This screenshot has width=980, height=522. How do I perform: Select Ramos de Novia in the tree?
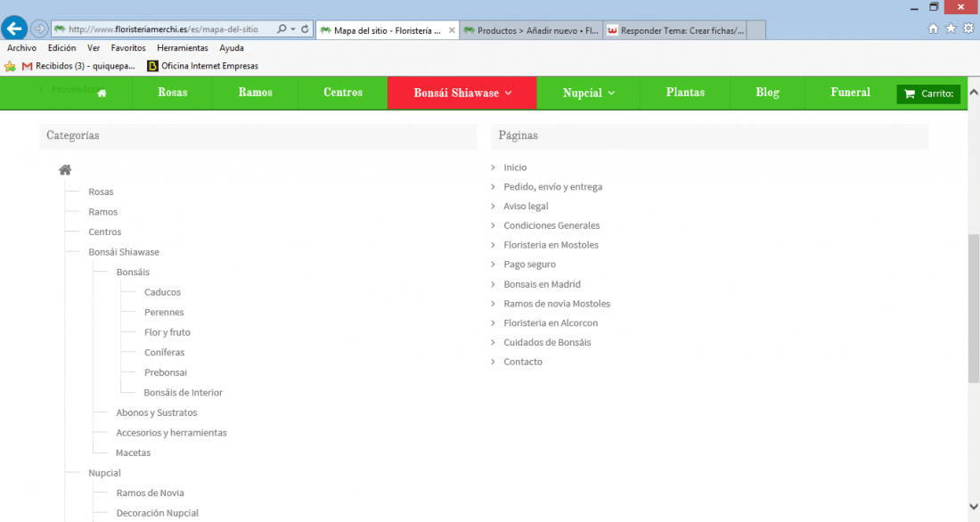point(150,493)
